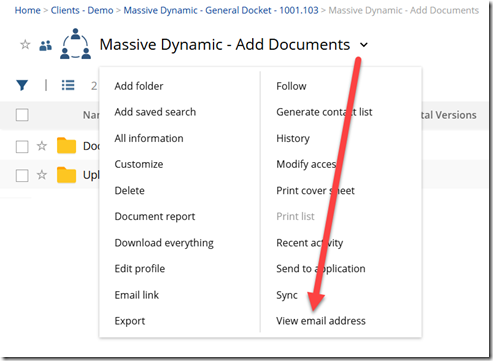Select Modify access menu entry
The image size is (493, 361).
[306, 164]
